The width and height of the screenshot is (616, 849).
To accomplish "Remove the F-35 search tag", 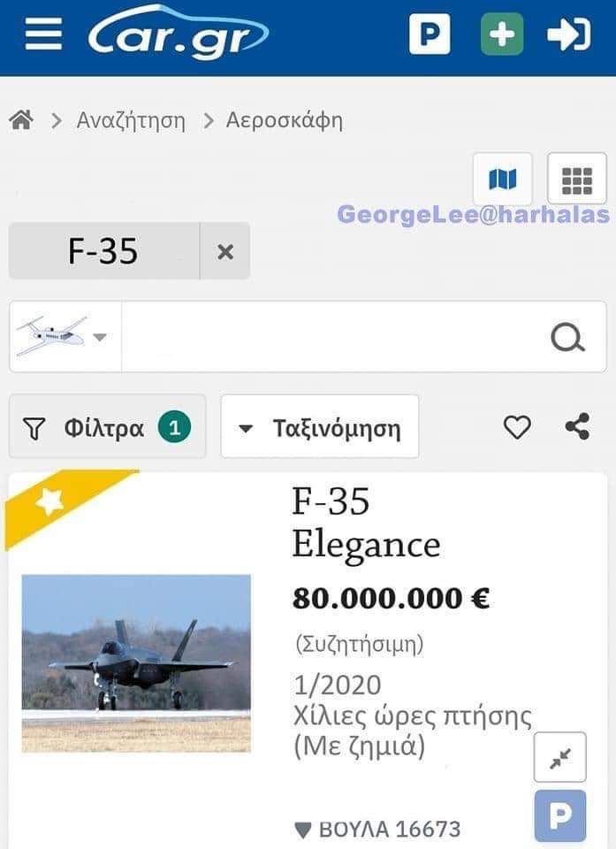I will (225, 251).
